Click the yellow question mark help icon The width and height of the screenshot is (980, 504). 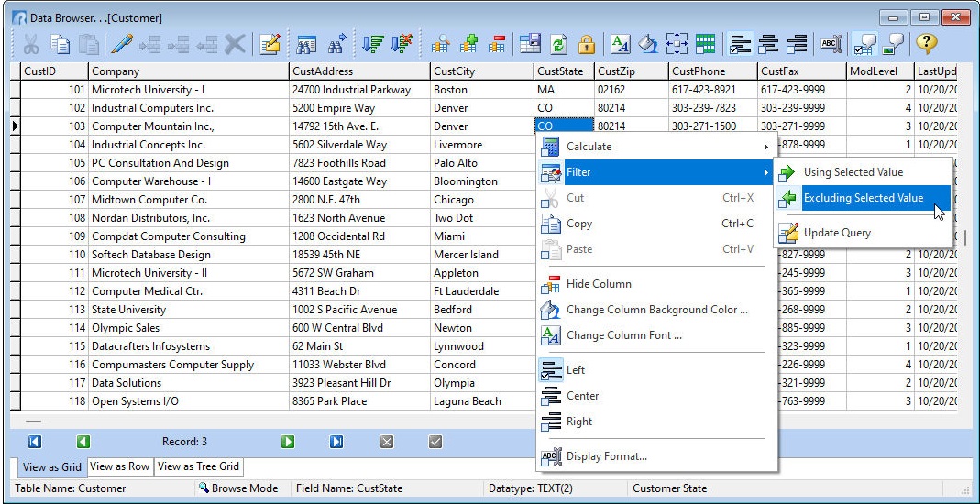coord(926,44)
